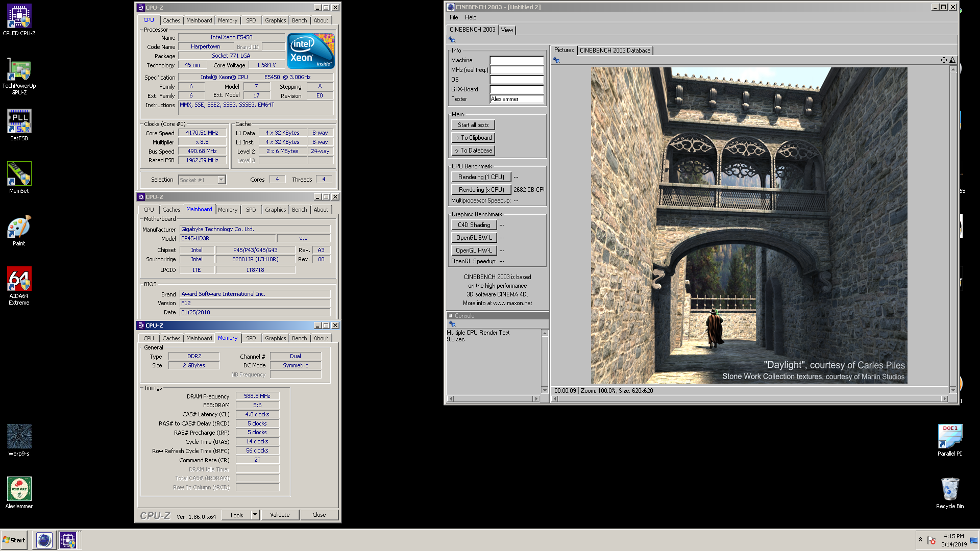Click the Cinebench taskbar icon

pos(44,540)
